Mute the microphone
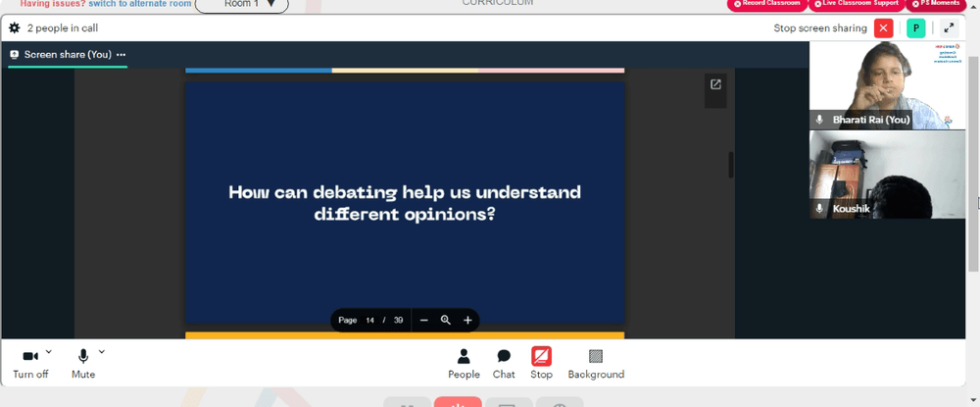Viewport: 980px width, 407px height. [83, 364]
